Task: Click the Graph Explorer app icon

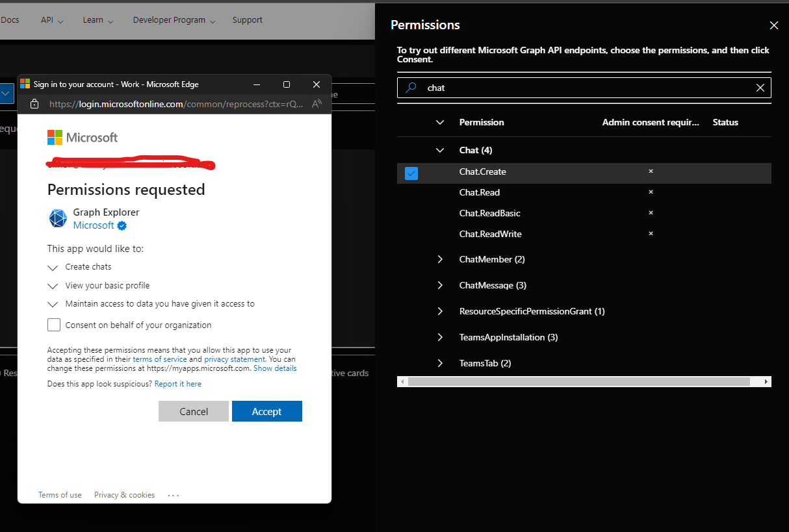Action: point(58,218)
